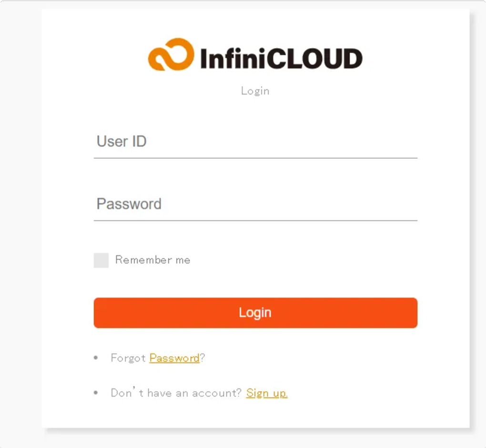Click the "Don't have an account?" text
The image size is (486, 448).
[176, 393]
